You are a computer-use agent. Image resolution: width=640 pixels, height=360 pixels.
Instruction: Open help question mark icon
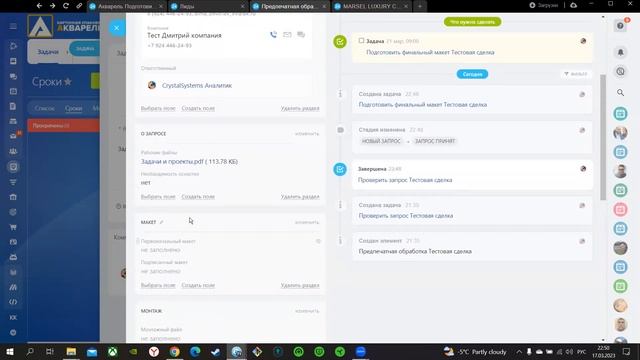click(x=620, y=26)
